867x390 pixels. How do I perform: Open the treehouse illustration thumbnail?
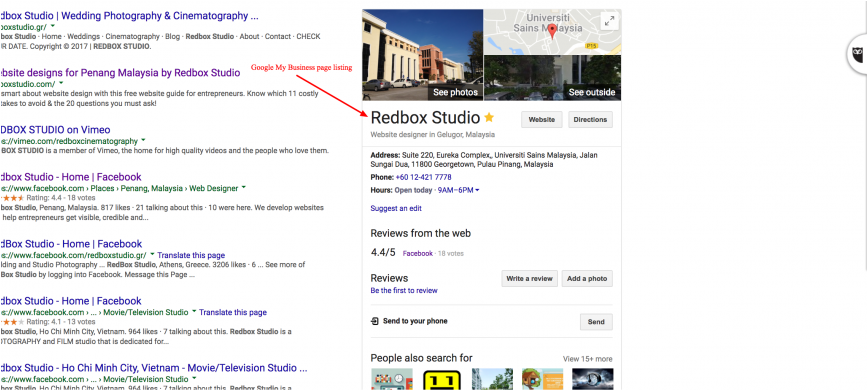pyautogui.click(x=542, y=379)
